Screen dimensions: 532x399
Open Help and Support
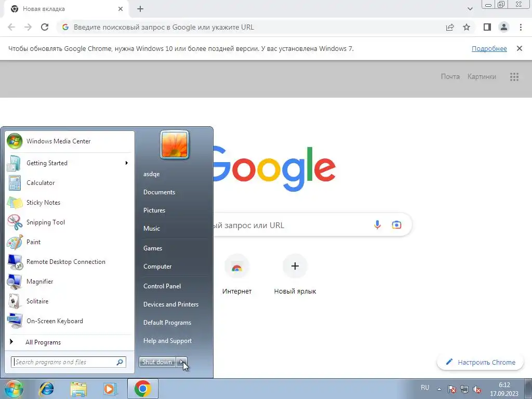click(175, 341)
